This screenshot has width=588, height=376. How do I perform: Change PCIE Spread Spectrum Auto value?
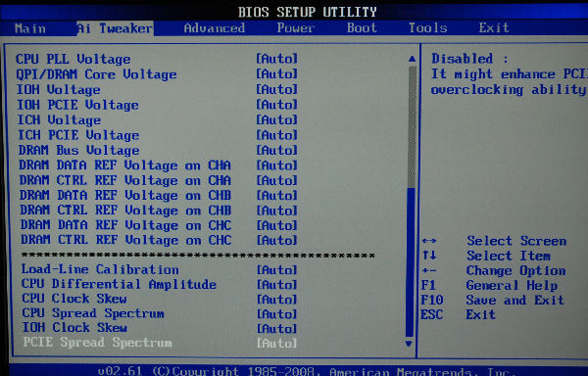click(x=276, y=343)
